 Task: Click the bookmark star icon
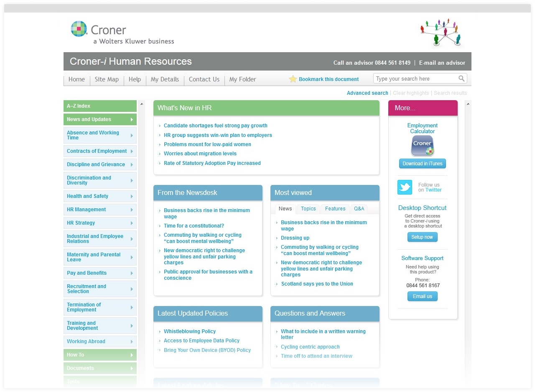[293, 79]
